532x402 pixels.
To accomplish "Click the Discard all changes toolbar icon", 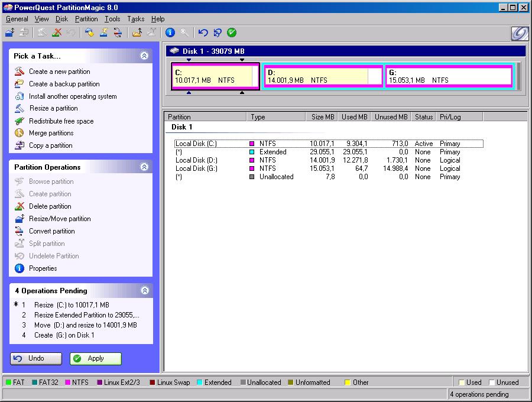I will tap(217, 33).
